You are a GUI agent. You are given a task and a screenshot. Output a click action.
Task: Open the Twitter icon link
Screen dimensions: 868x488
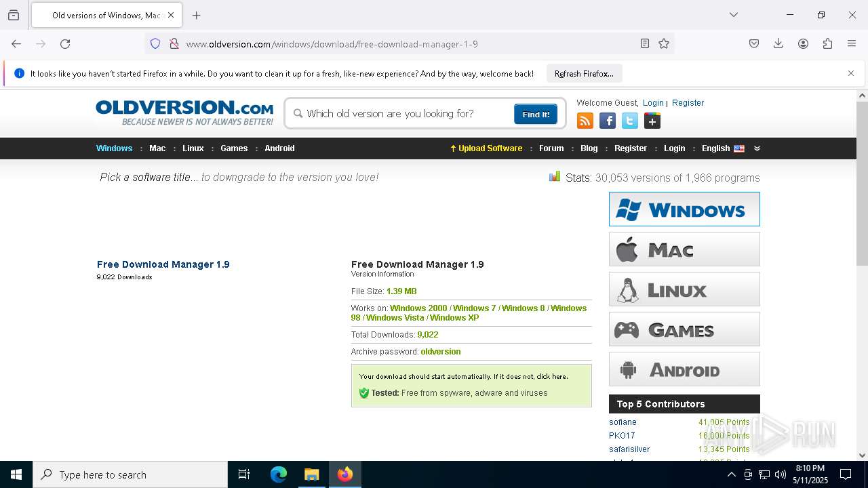[x=630, y=121]
